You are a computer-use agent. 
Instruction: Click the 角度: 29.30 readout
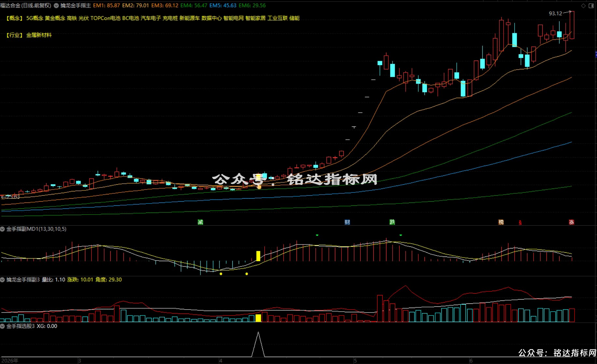pos(108,280)
